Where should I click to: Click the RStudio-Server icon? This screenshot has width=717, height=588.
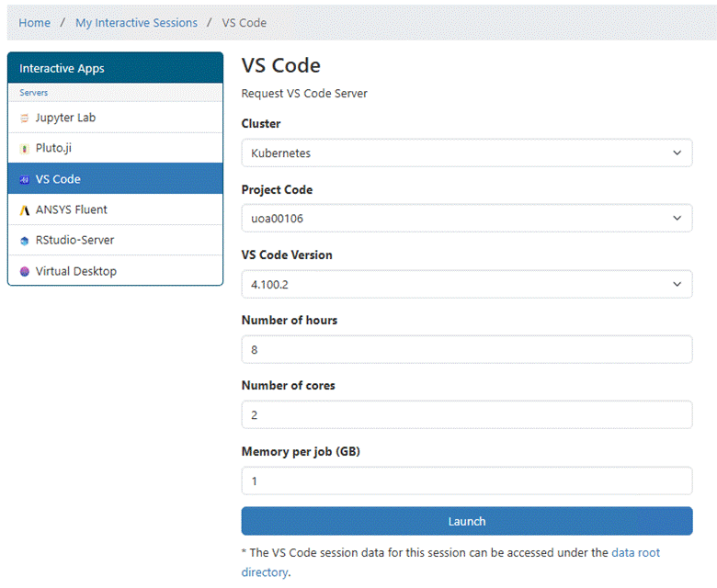[x=25, y=241]
